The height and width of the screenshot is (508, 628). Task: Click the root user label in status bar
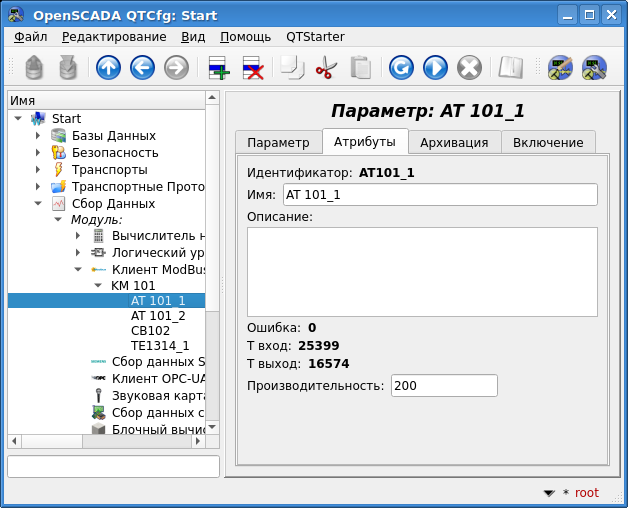587,493
